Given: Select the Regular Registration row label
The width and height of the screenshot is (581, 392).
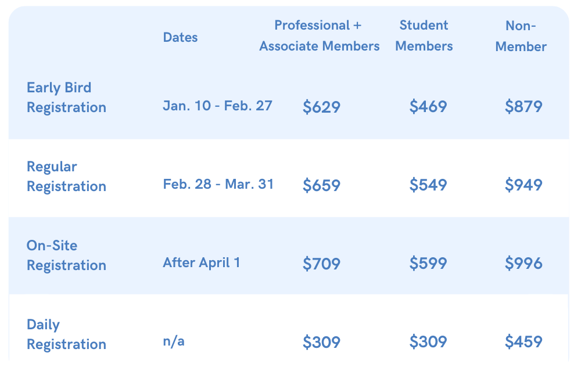Looking at the screenshot, I should pyautogui.click(x=66, y=177).
